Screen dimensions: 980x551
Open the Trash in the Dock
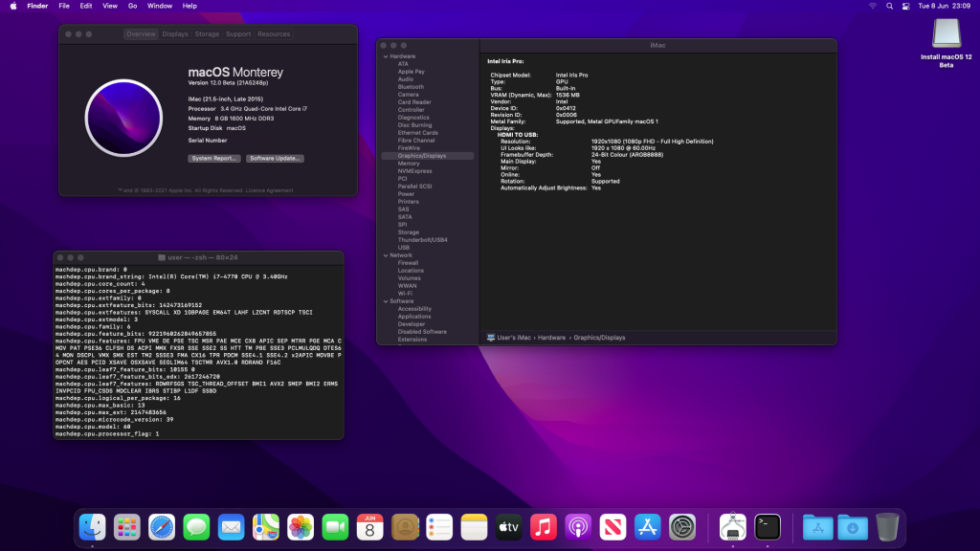tap(887, 526)
